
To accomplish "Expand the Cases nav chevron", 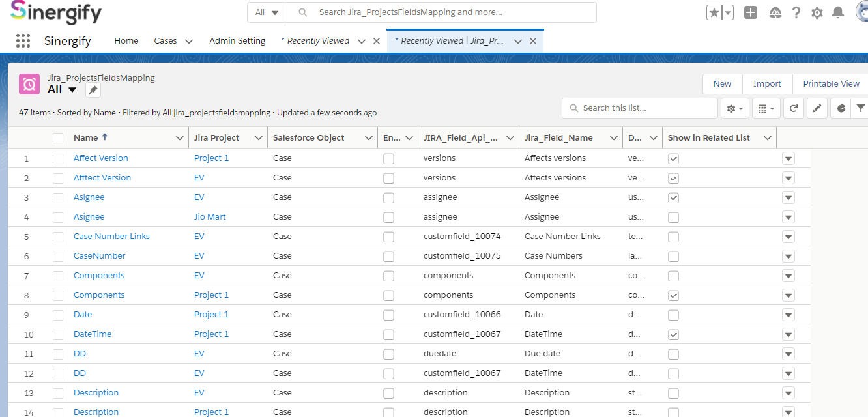I will [x=189, y=41].
